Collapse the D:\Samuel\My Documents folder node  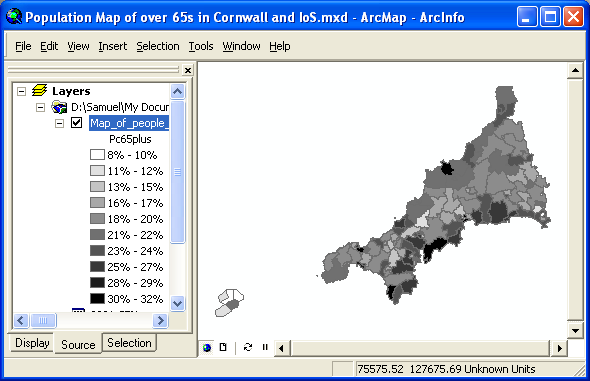click(x=40, y=108)
